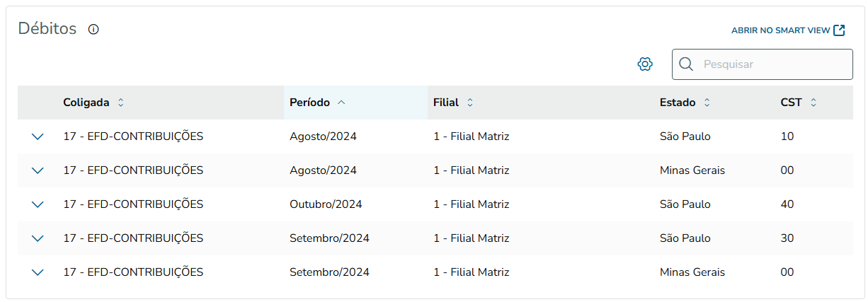Click the Período column header
Screen dimensions: 868x302
pyautogui.click(x=309, y=103)
